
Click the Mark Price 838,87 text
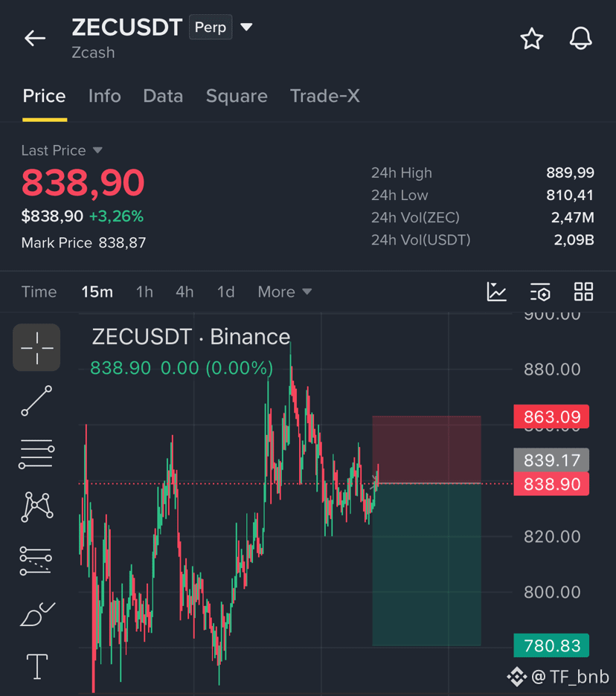coord(83,243)
